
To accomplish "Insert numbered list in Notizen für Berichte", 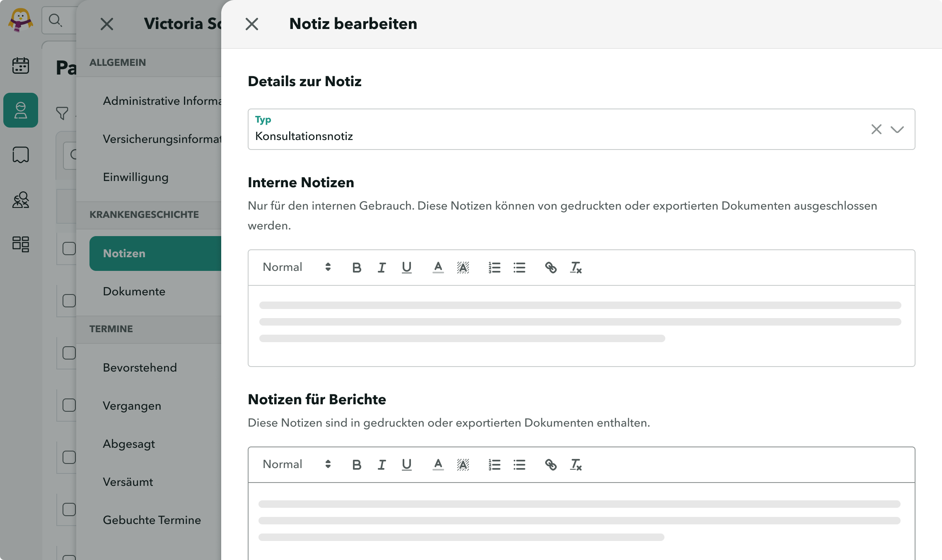I will tap(494, 465).
